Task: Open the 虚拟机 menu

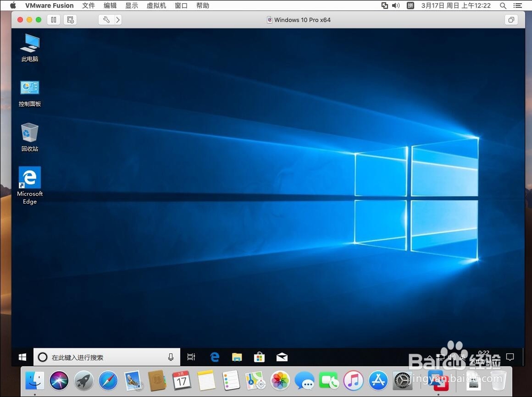Action: click(156, 5)
